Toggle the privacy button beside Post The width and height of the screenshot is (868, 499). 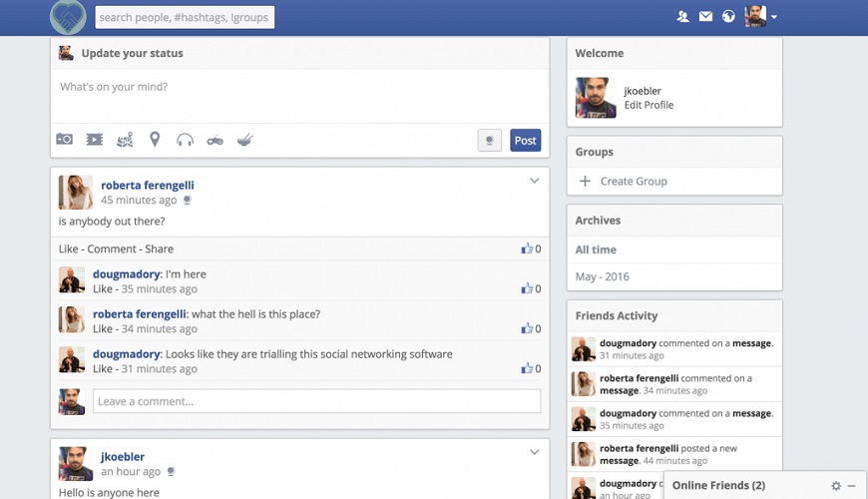(x=489, y=141)
